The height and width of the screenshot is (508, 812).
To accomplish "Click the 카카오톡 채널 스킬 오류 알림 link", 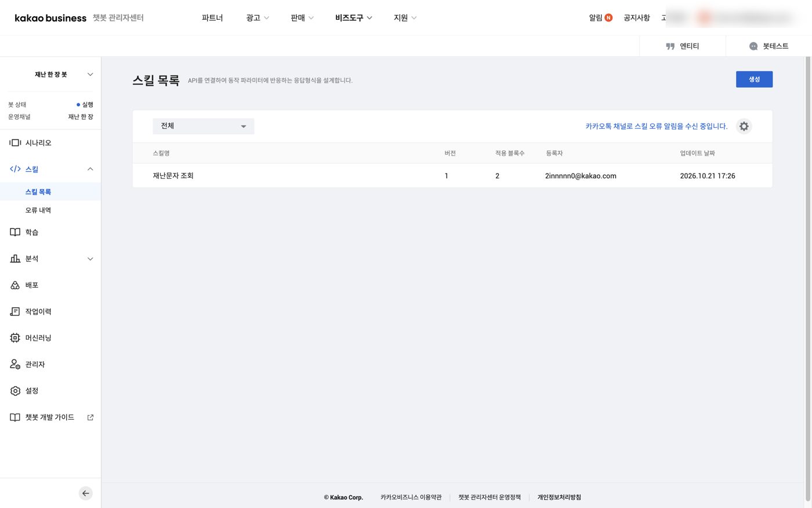I will pos(657,126).
